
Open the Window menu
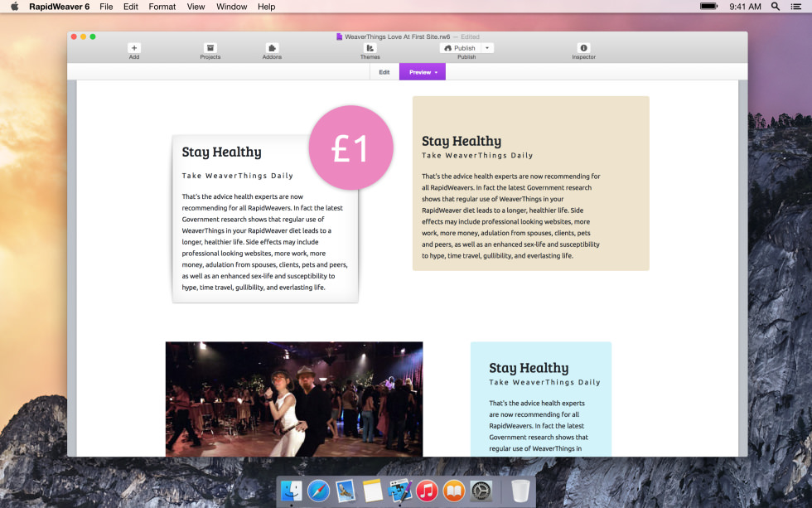click(x=231, y=7)
